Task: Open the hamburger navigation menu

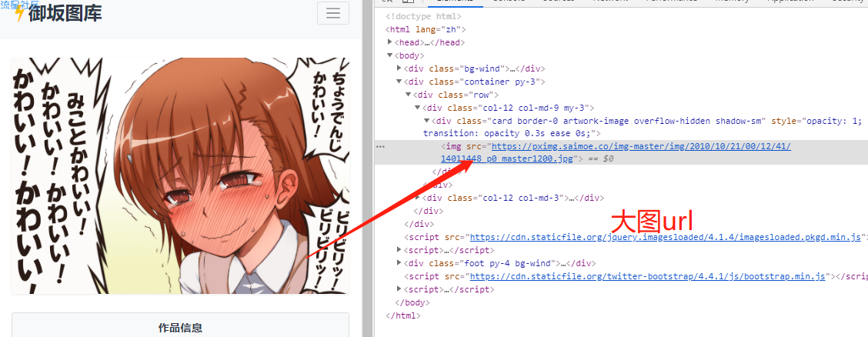Action: tap(332, 13)
